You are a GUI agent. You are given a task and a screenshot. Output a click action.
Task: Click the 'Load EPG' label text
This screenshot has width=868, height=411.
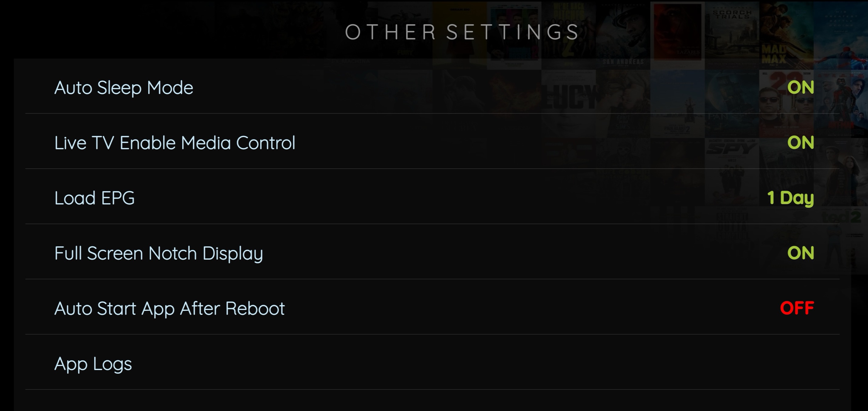[94, 198]
